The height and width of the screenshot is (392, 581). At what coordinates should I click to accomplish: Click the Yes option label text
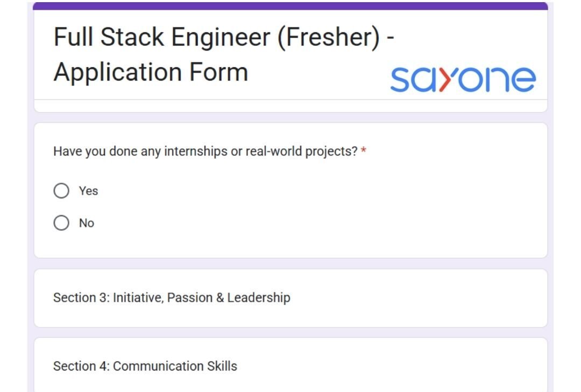[88, 191]
